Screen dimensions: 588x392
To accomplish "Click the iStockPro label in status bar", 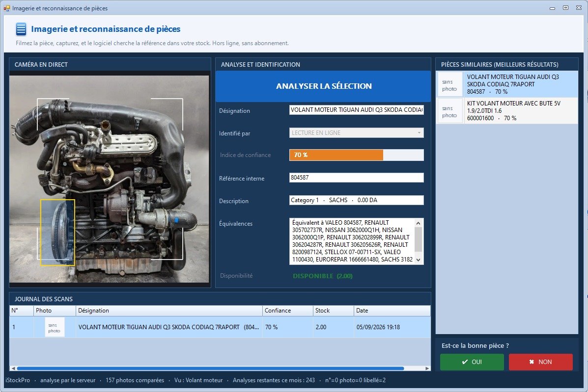I will 18,380.
